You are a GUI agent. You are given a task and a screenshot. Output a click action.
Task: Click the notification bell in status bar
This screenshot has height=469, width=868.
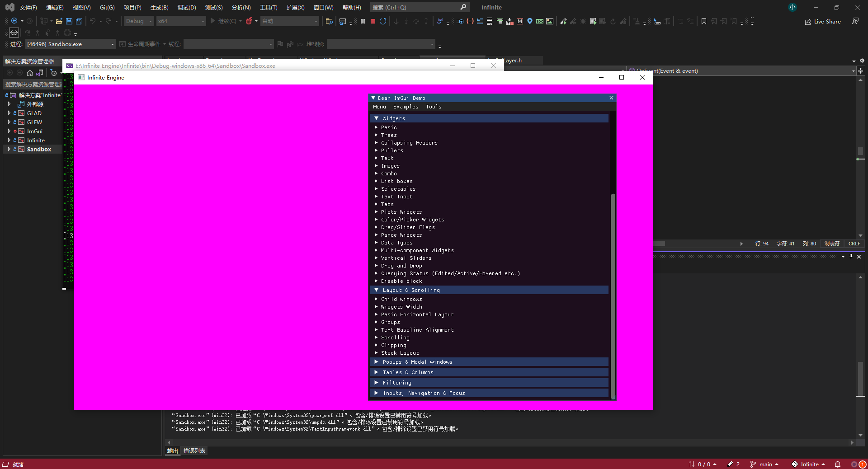point(838,464)
